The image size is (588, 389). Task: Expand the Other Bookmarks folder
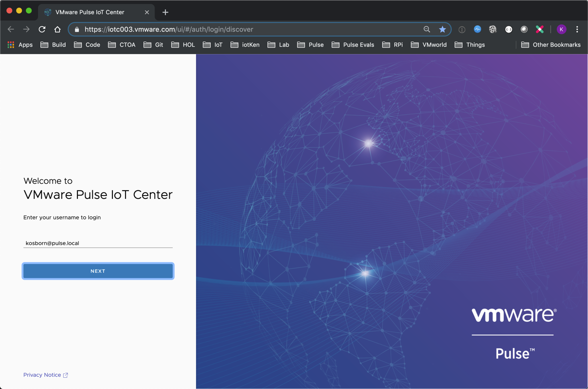(x=551, y=45)
